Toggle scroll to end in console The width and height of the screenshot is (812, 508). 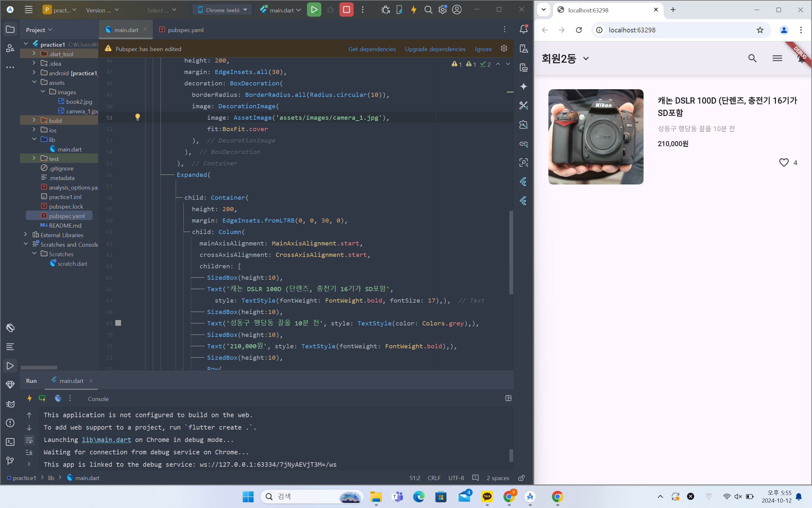29,452
